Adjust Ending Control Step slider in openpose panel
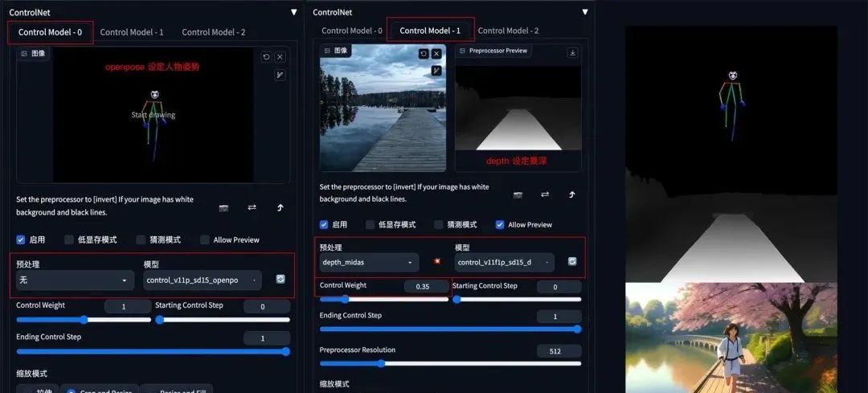Screen dimensions: 868x393 (x=154, y=351)
